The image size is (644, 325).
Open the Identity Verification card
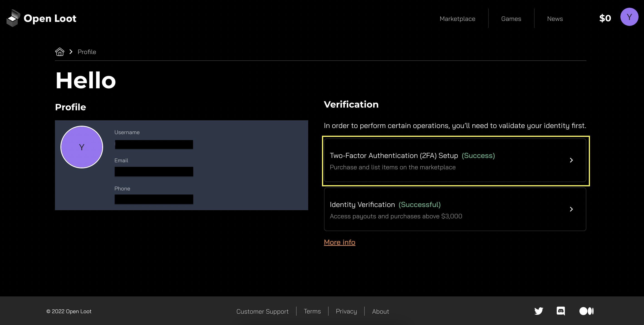tap(455, 209)
